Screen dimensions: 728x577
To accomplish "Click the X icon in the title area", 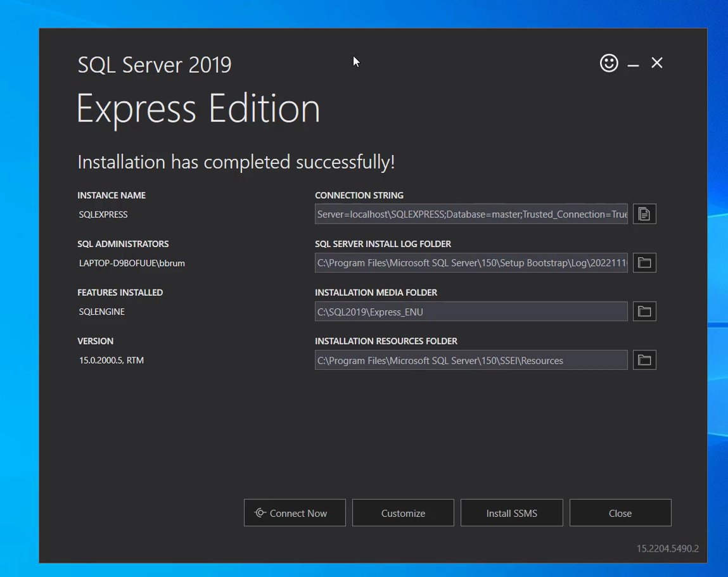I will (657, 63).
